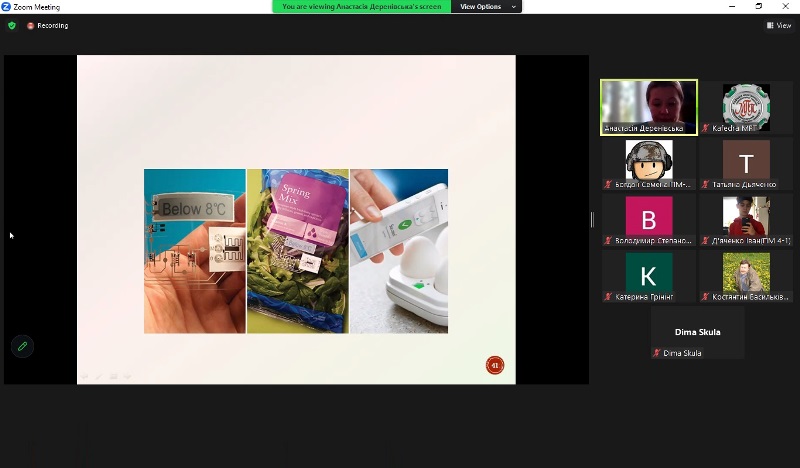
Task: Click the green encryption shield icon
Action: pos(12,26)
